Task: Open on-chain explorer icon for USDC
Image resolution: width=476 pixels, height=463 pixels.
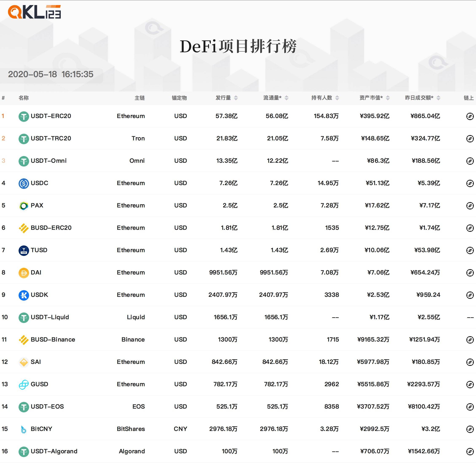Action: pos(470,183)
